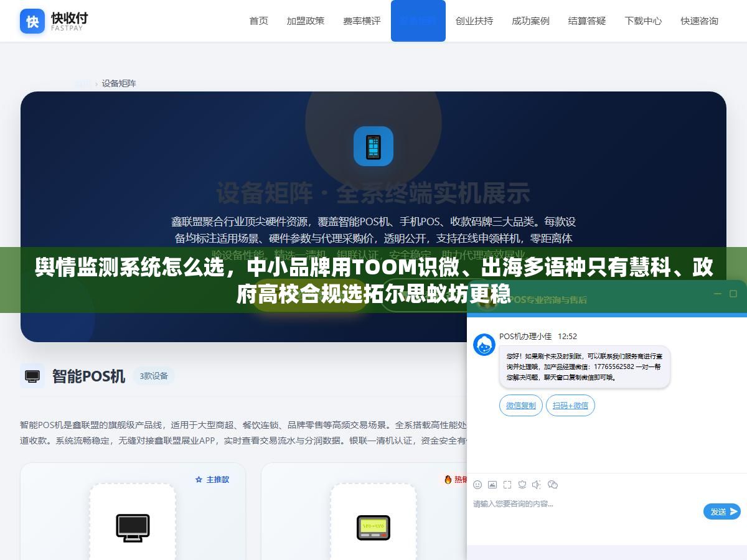This screenshot has height=560, width=747.
Task: Click the send image icon in chat
Action: point(492,485)
